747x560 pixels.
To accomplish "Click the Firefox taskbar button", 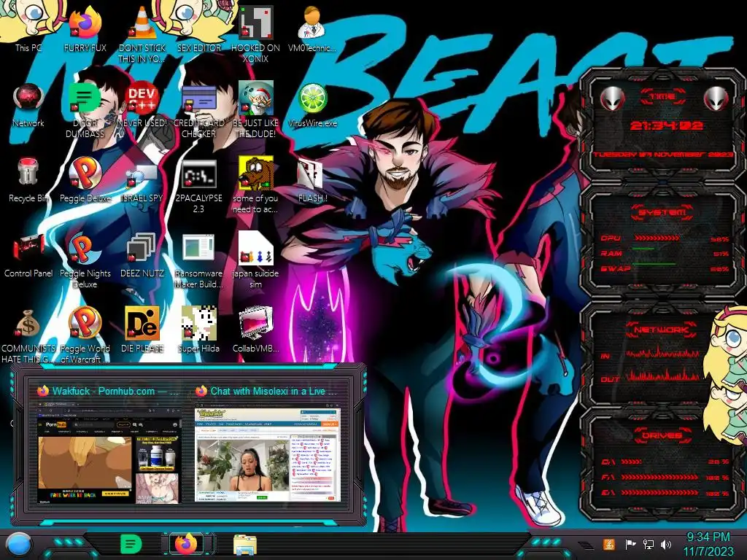I will point(186,543).
